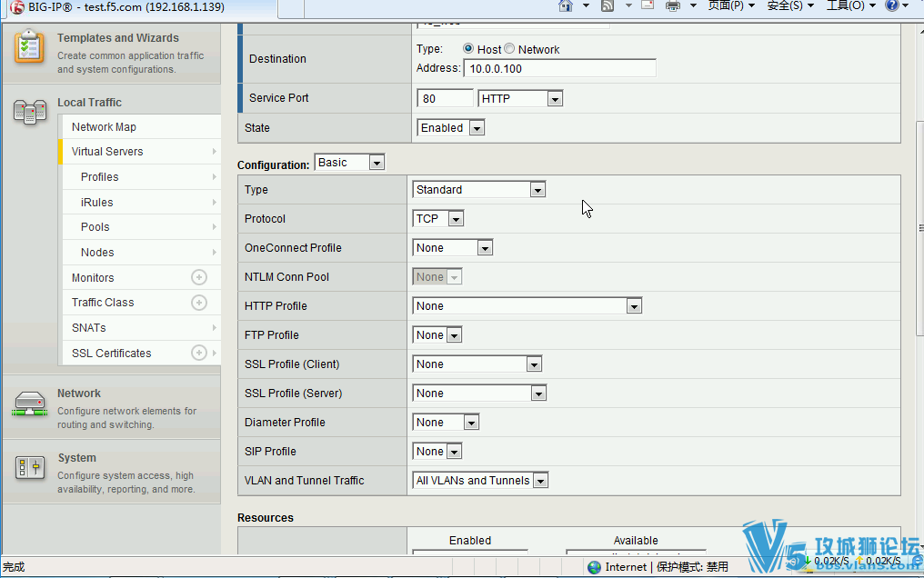The width and height of the screenshot is (924, 578).
Task: Open browser Page (页面) menu
Action: [x=731, y=5]
